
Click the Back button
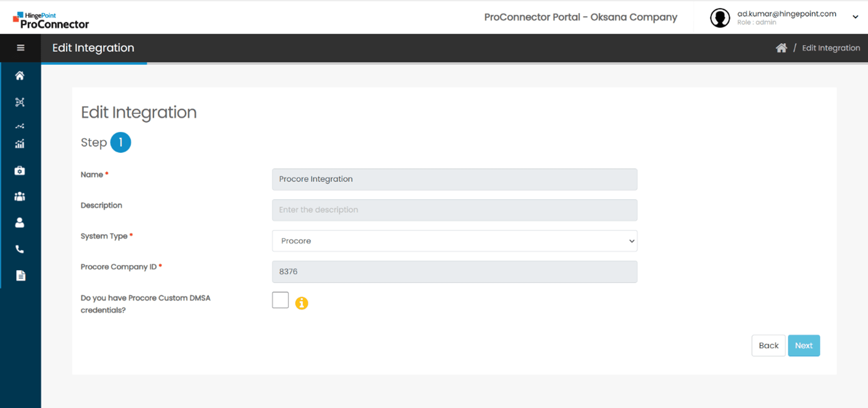point(769,345)
